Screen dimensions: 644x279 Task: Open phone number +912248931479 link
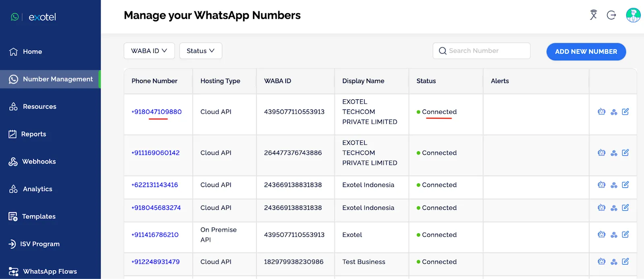(156, 262)
